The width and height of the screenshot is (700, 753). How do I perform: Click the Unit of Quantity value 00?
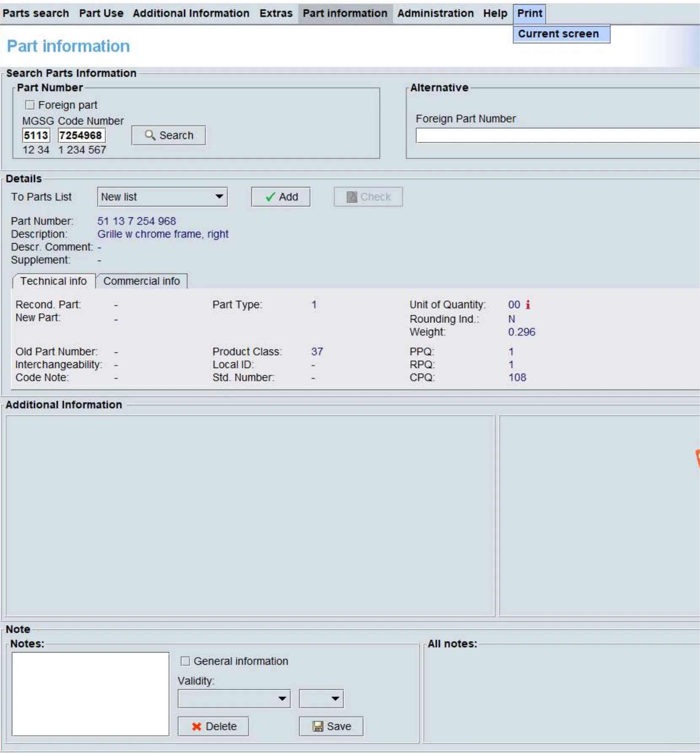point(514,305)
